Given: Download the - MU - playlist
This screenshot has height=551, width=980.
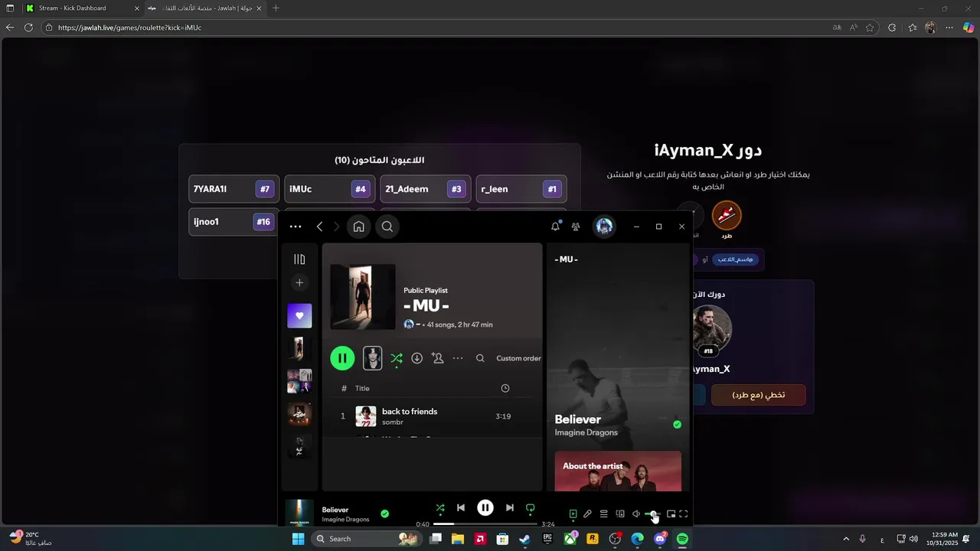Looking at the screenshot, I should coord(416,358).
